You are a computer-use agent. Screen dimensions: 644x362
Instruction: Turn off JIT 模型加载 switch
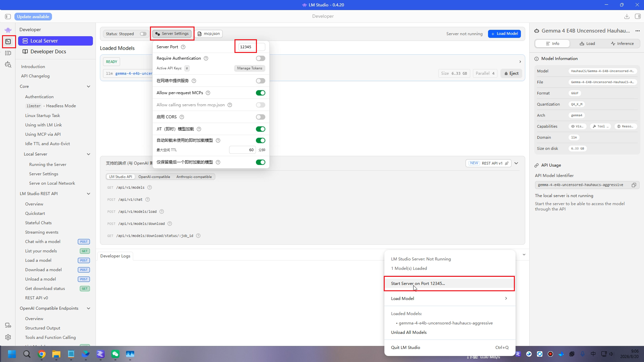click(261, 129)
